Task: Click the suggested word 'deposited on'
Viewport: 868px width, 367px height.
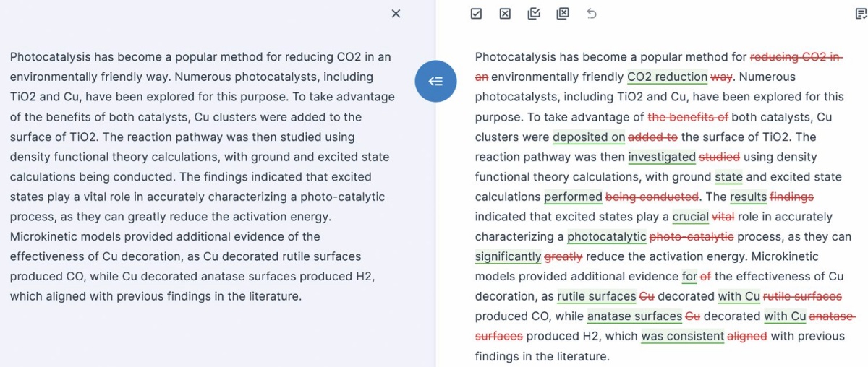Action: 589,137
